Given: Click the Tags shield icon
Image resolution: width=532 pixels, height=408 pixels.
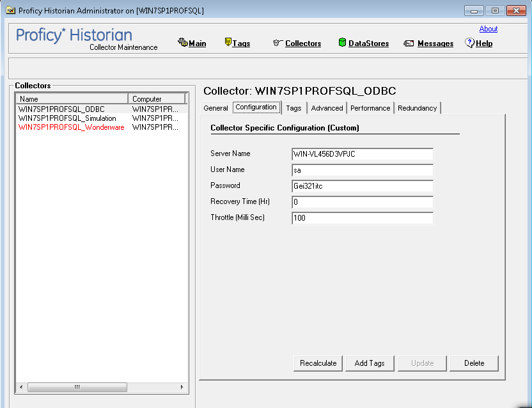Looking at the screenshot, I should pyautogui.click(x=228, y=42).
